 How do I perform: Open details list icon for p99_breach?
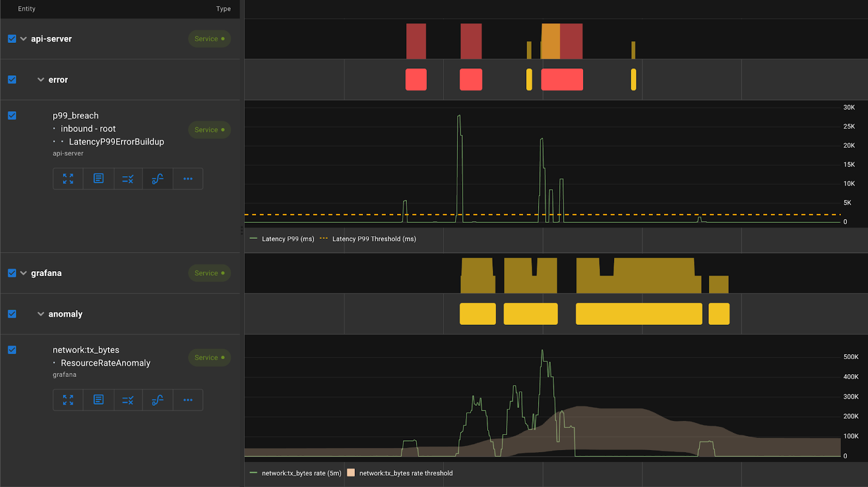[x=98, y=178]
